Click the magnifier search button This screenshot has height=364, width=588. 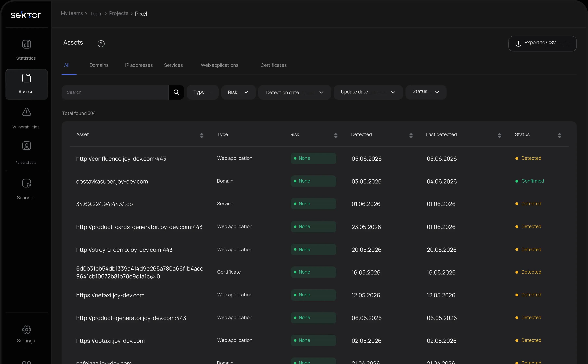176,92
